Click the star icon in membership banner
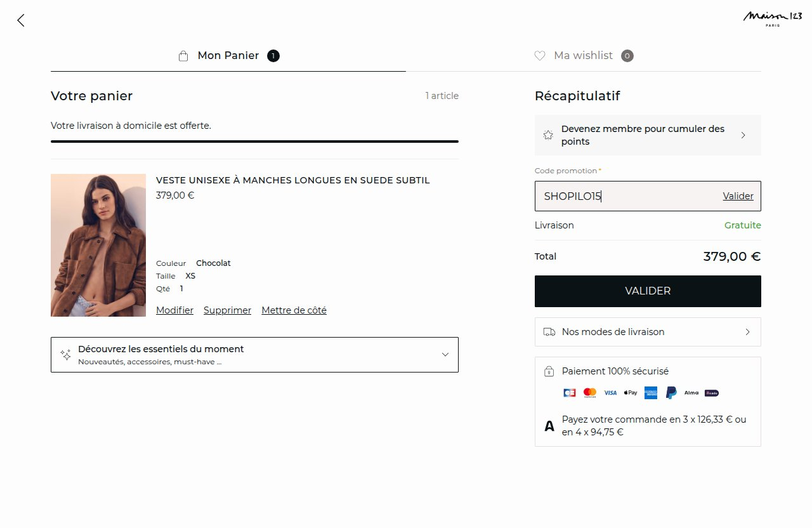This screenshot has width=812, height=528. pos(548,135)
